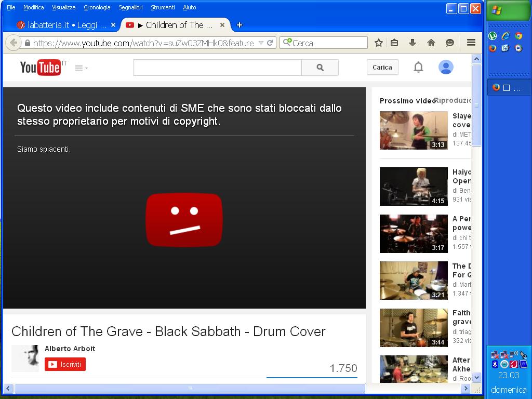
Task: Click the YouTube search magnifier button
Action: [x=320, y=68]
